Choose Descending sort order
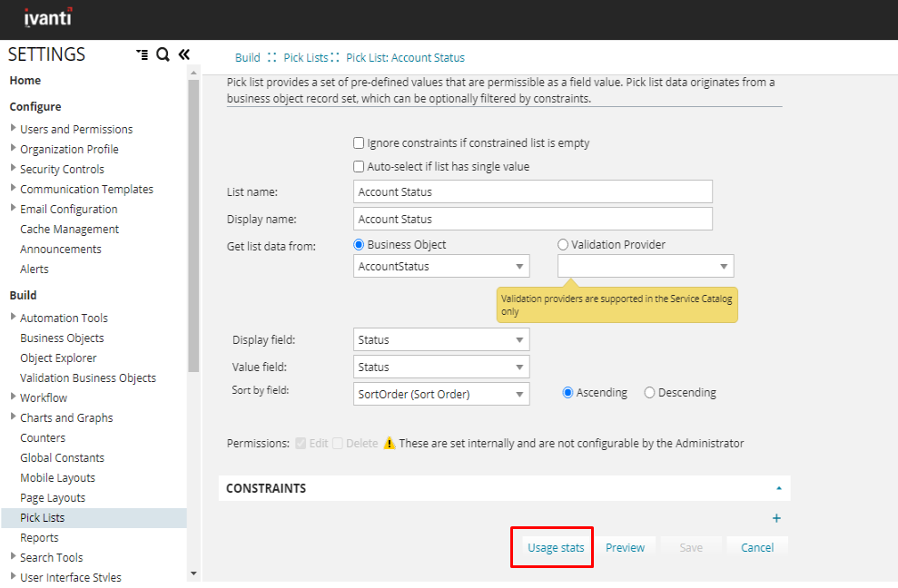 pos(649,393)
